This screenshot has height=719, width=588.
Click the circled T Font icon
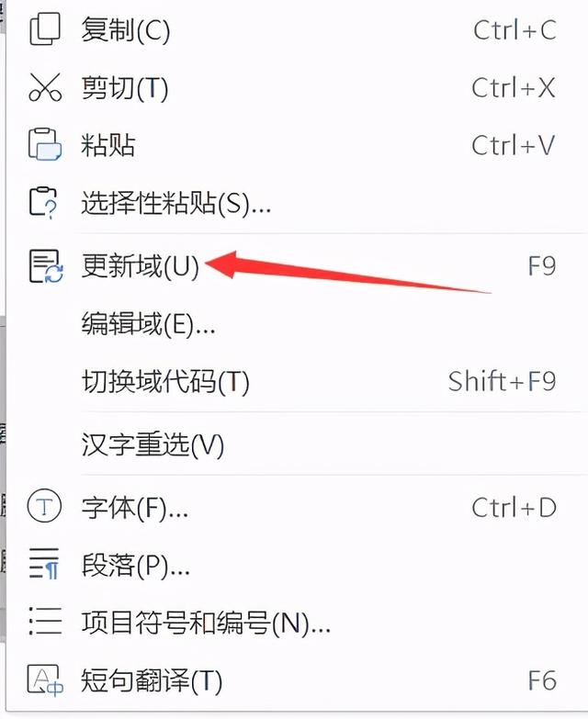point(44,507)
